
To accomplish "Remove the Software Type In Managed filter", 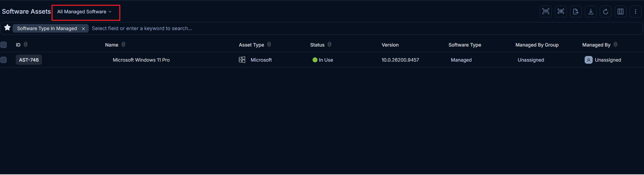I will coord(83,29).
